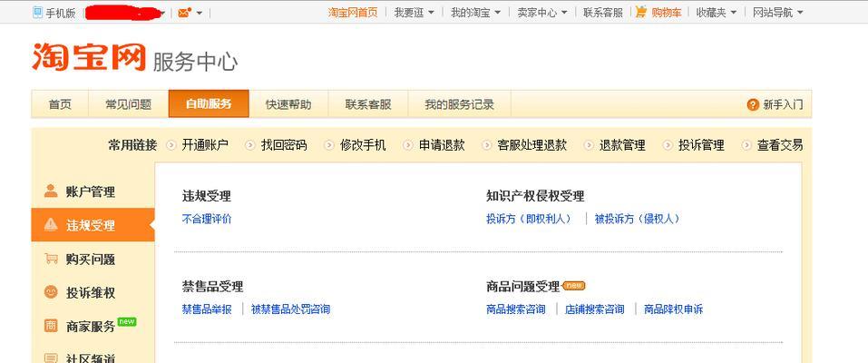Click the 投诉方（即权利人） link
868x363 pixels.
click(528, 219)
